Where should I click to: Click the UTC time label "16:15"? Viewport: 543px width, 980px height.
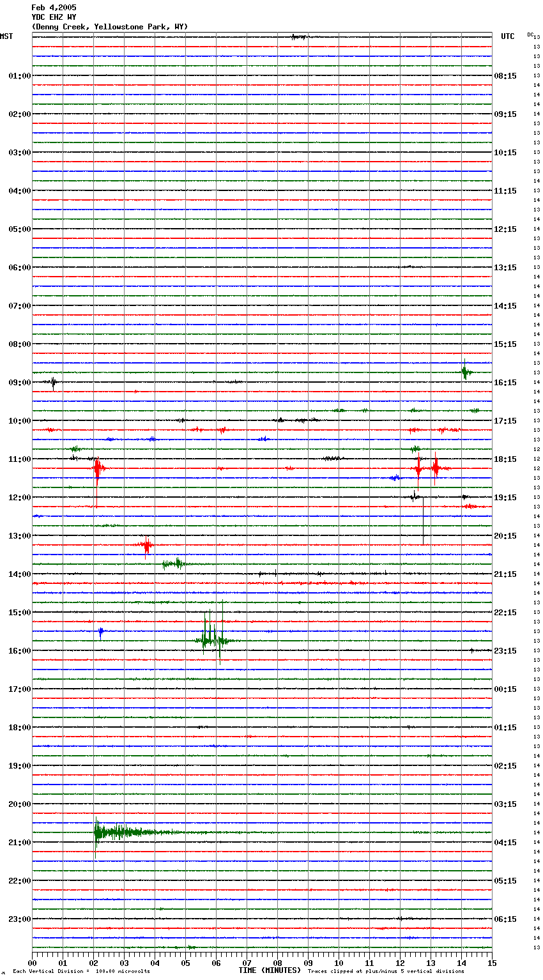[x=505, y=383]
